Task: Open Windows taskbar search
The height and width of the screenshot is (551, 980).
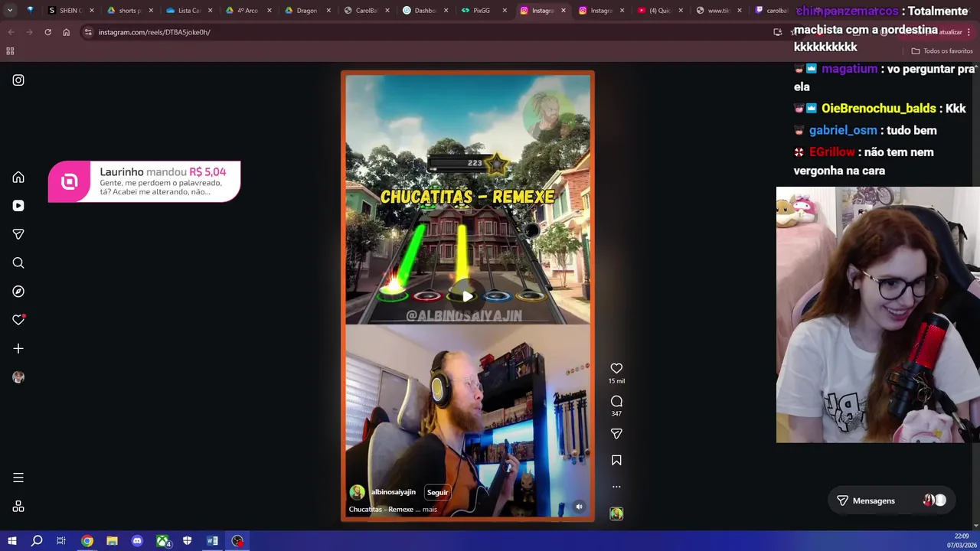Action: pos(37,541)
